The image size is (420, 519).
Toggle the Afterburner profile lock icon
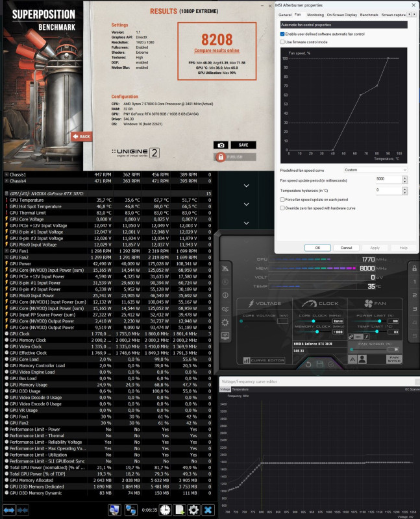[x=414, y=269]
